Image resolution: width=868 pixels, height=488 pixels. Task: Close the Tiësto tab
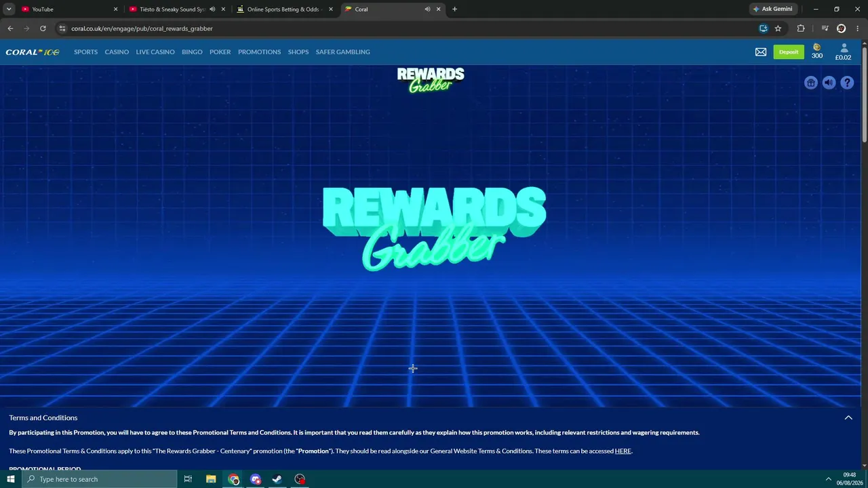[x=223, y=9]
